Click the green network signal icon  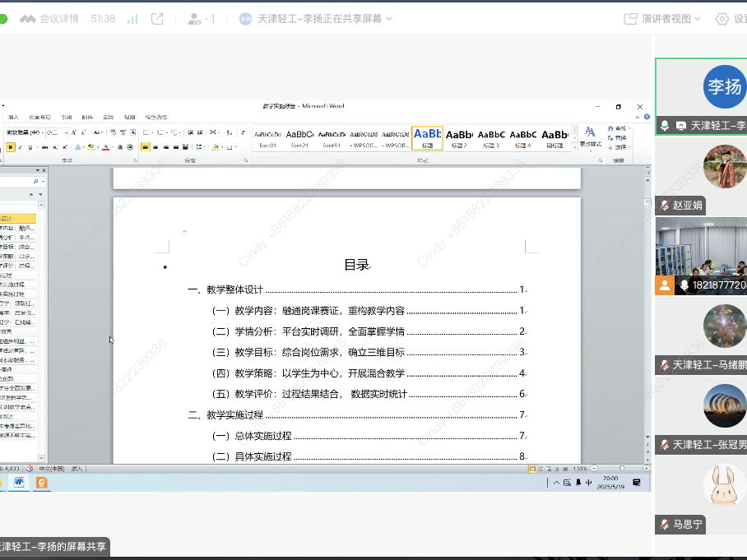[132, 18]
